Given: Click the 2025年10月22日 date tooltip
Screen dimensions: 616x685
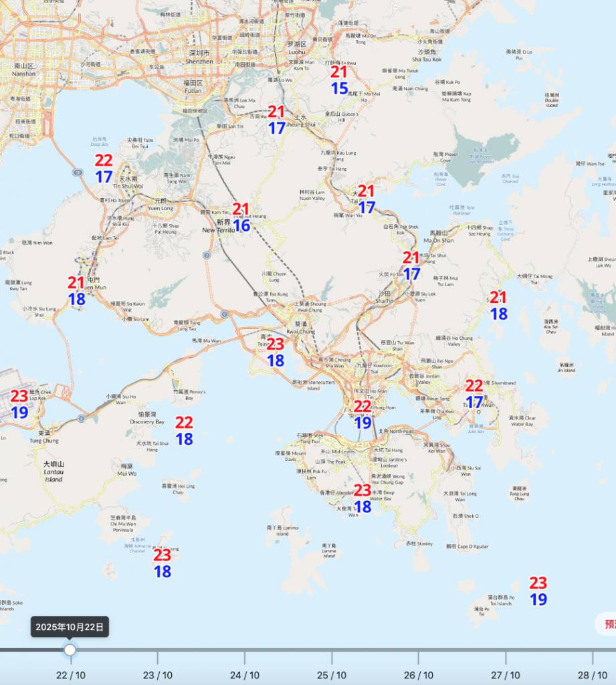Looking at the screenshot, I should click(70, 627).
